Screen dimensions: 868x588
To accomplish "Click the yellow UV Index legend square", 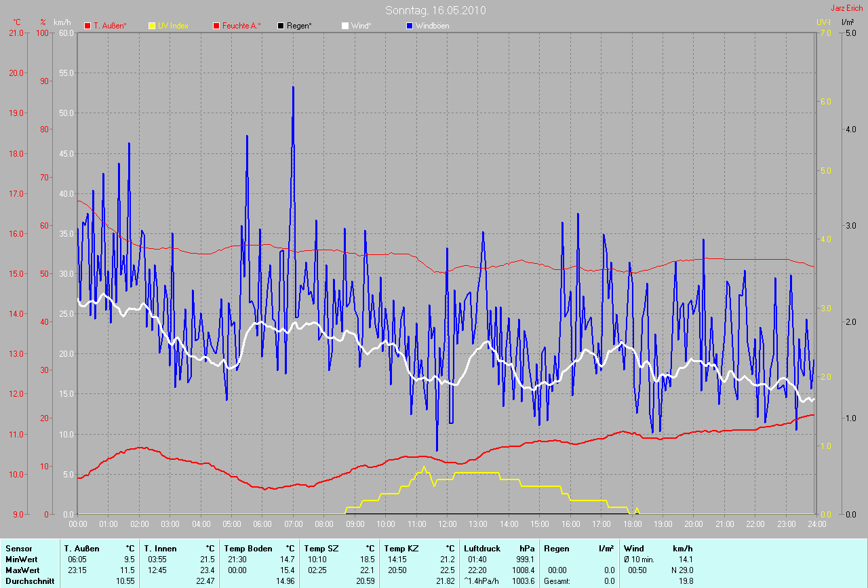I will 152,26.
